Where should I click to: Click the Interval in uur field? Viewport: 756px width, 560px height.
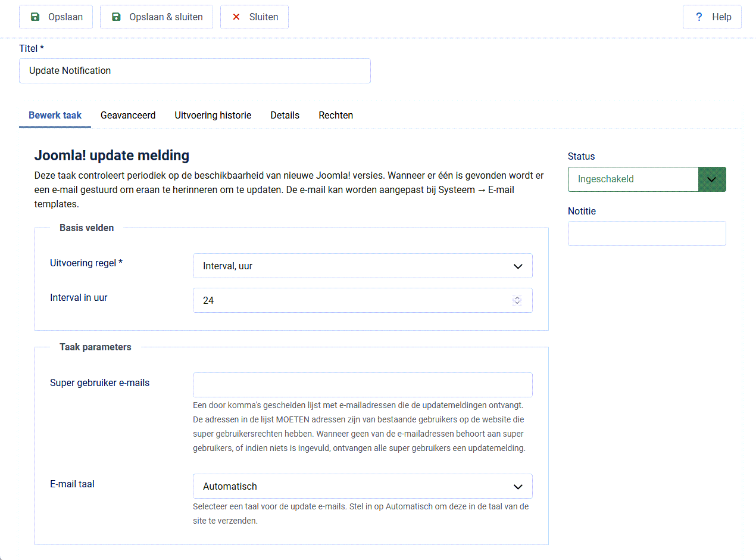[x=363, y=300]
